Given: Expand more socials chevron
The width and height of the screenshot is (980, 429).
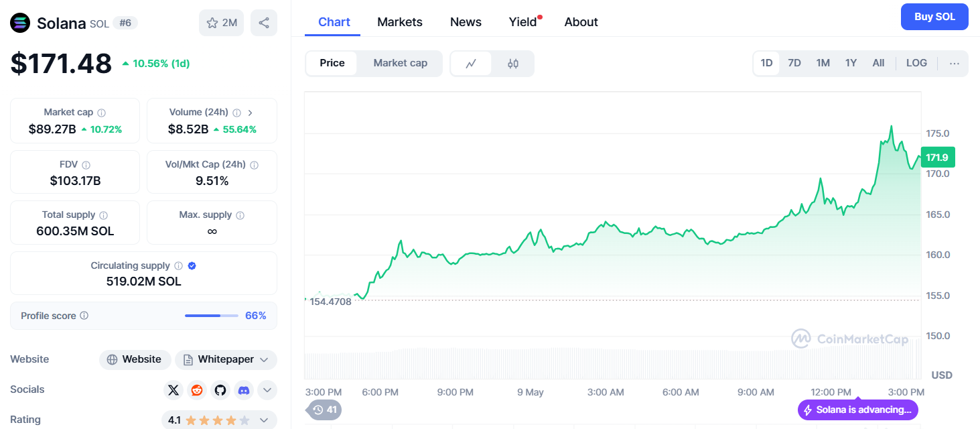Looking at the screenshot, I should point(267,389).
